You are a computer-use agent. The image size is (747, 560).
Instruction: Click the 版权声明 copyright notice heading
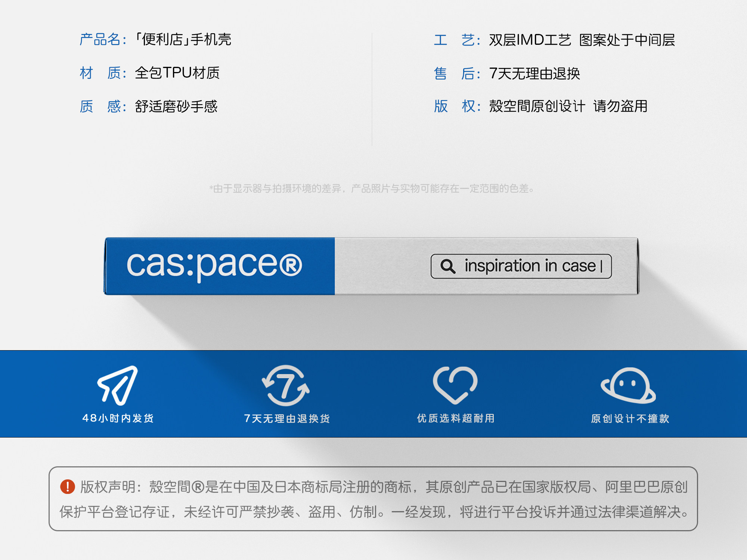point(108,487)
